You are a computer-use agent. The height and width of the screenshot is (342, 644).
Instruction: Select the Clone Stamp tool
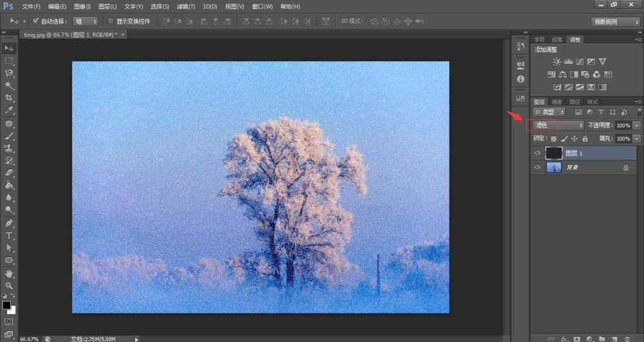(x=8, y=148)
